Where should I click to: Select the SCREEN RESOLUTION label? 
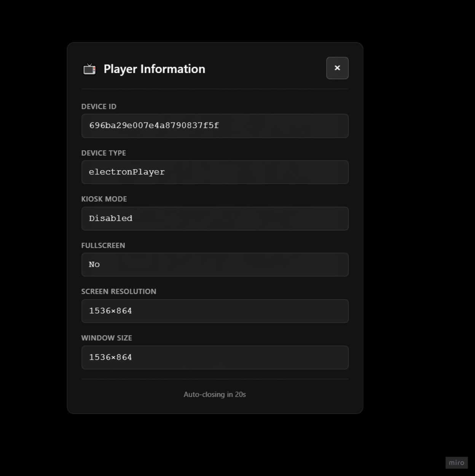pyautogui.click(x=118, y=291)
